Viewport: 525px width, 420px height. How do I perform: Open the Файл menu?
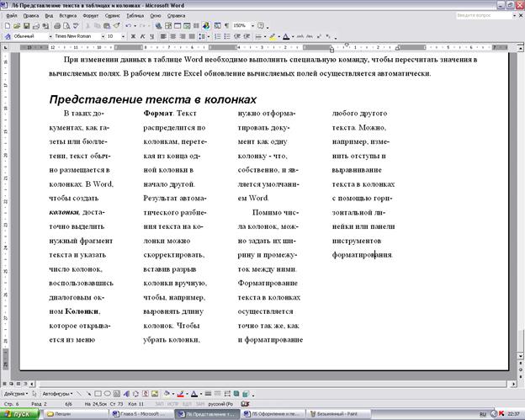coord(12,16)
